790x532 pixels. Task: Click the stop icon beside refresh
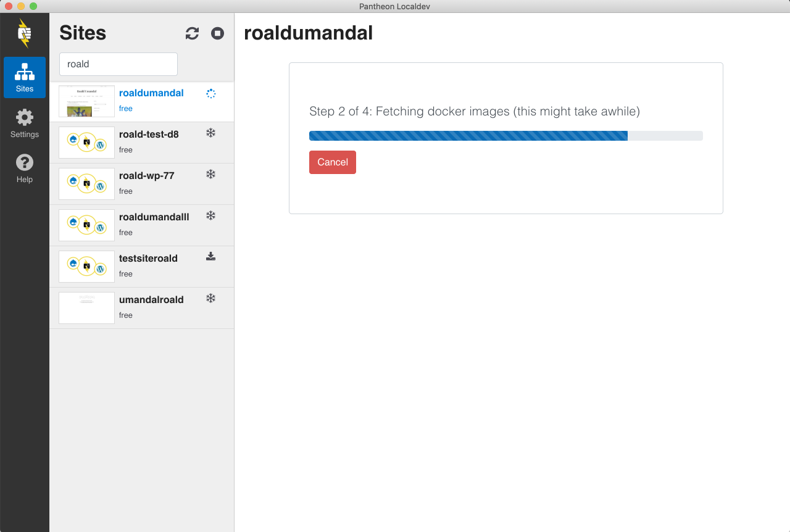217,33
